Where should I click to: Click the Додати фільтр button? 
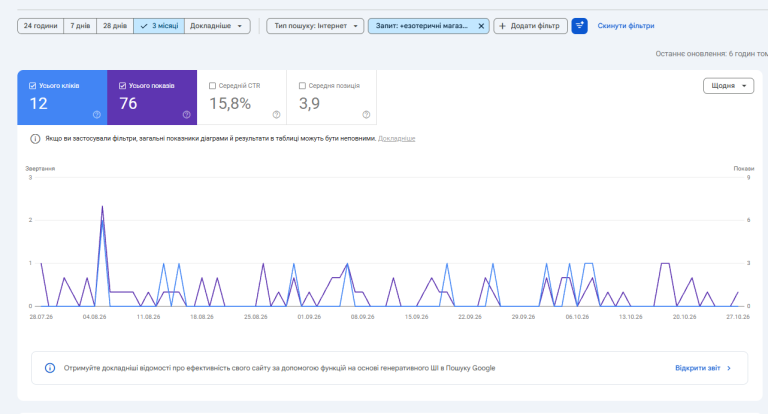pos(530,26)
